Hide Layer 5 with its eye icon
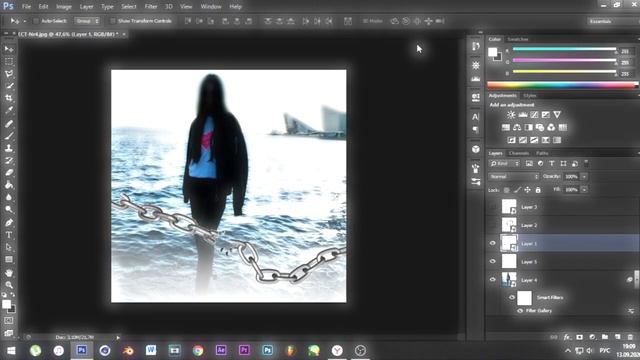640x360 pixels. point(493,261)
